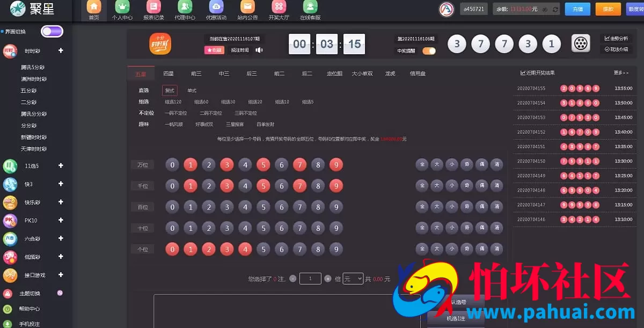644x328 pixels.
Task: Expand the 11选5 category in sidebar
Action: tap(61, 166)
